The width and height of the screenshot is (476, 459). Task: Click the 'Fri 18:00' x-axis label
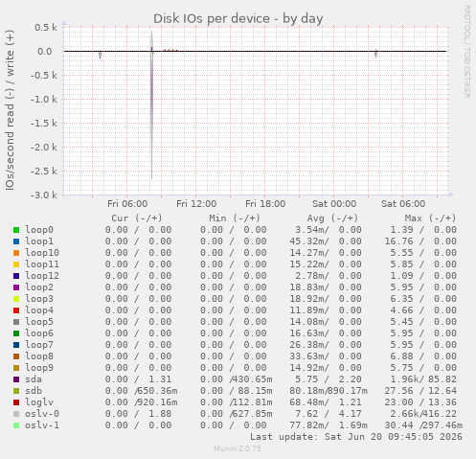[265, 204]
